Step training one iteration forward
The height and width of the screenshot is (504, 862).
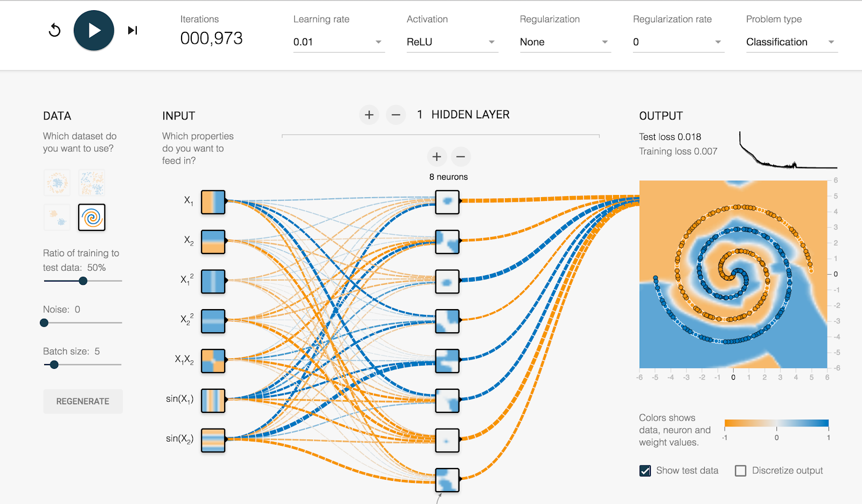point(132,31)
